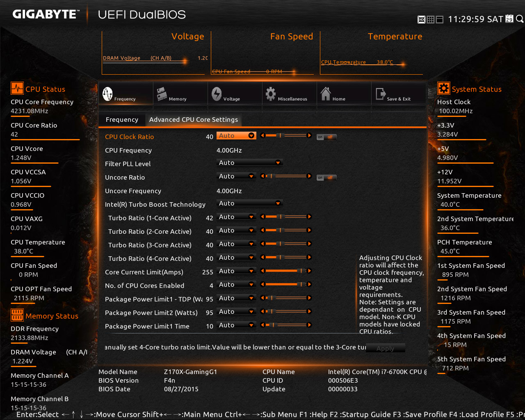525x420 pixels.
Task: Open the Package Power Limit2 Auto dropdown
Action: pyautogui.click(x=236, y=312)
